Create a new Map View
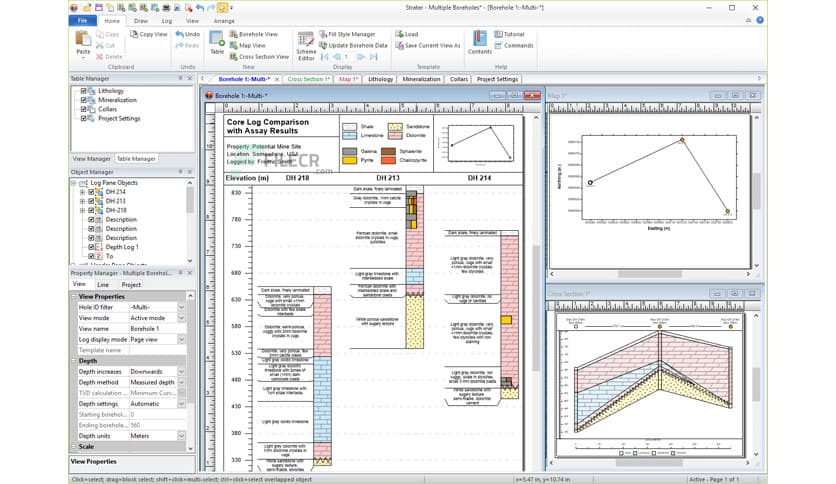 [x=247, y=45]
